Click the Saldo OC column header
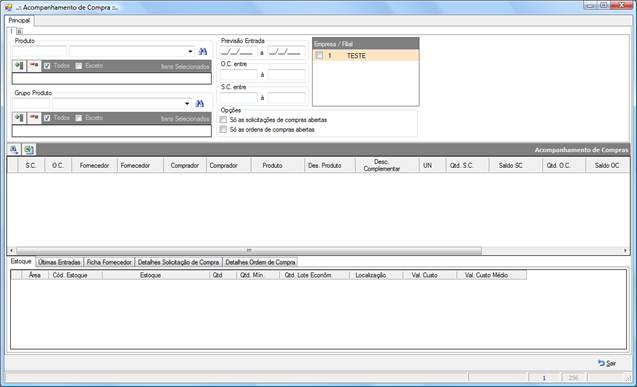The height and width of the screenshot is (387, 637). point(607,165)
